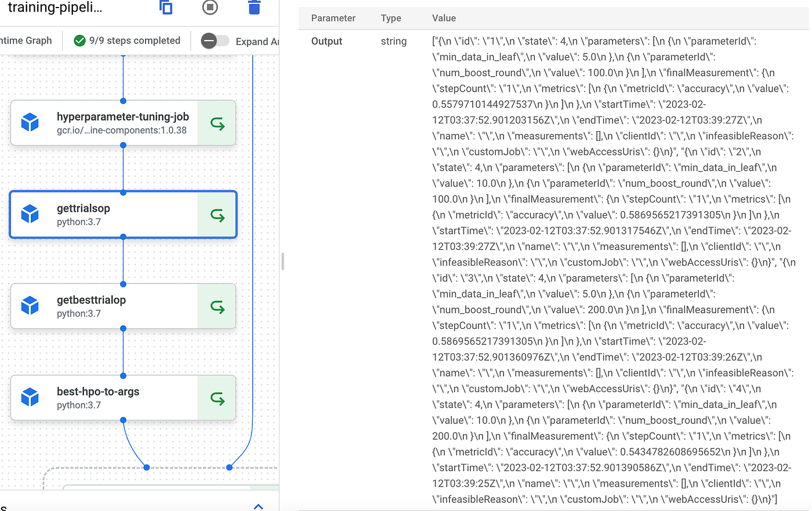Switch to the Runtime Graph tab

pyautogui.click(x=26, y=41)
